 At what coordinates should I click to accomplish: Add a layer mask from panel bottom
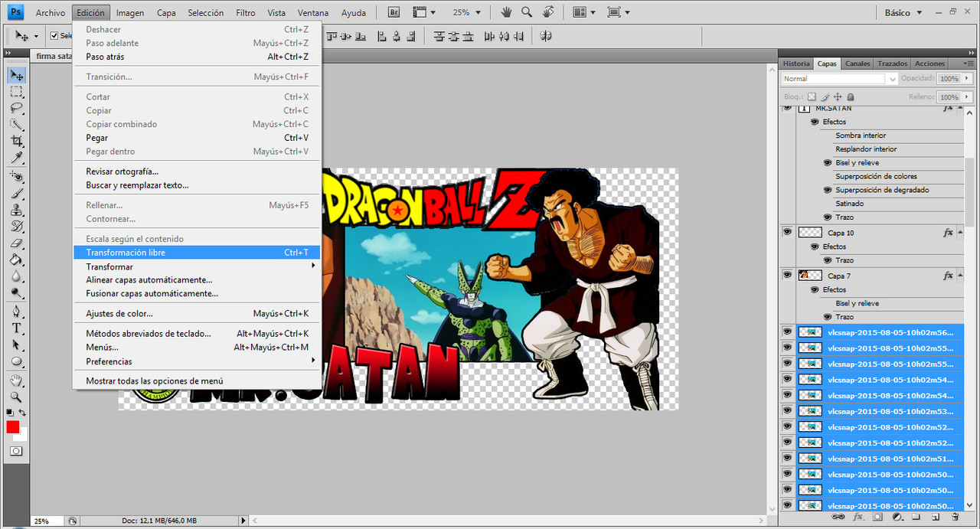pyautogui.click(x=877, y=518)
